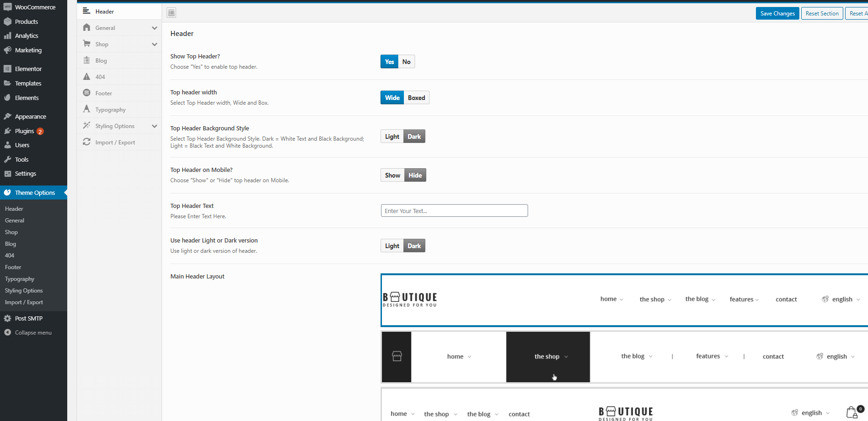Click Reset Section button
The image size is (868, 421).
(822, 14)
